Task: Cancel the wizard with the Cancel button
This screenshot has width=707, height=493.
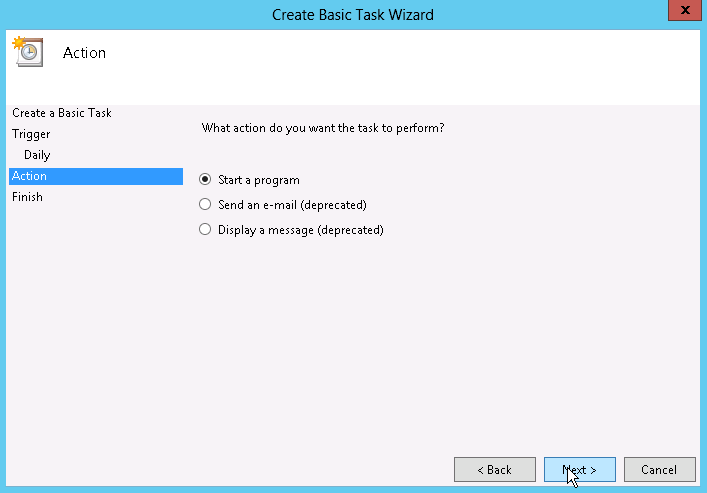Action: click(659, 469)
